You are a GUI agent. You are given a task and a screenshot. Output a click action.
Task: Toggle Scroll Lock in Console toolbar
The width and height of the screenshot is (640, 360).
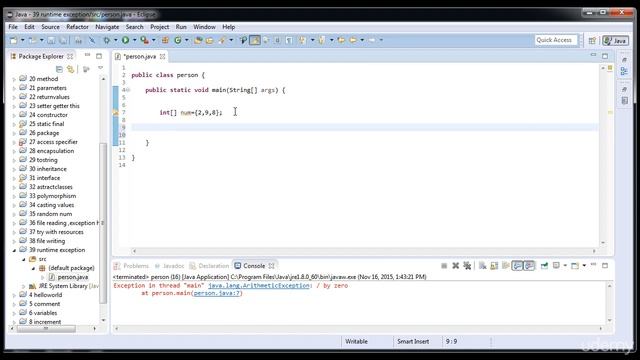494,266
